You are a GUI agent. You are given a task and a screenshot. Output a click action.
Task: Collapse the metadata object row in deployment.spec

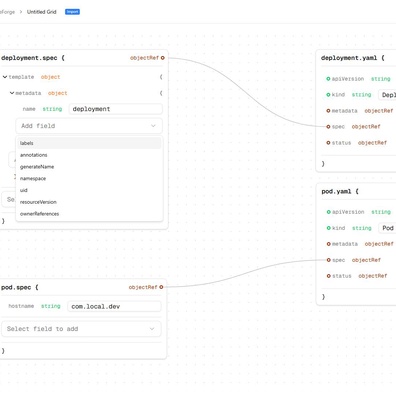point(12,93)
